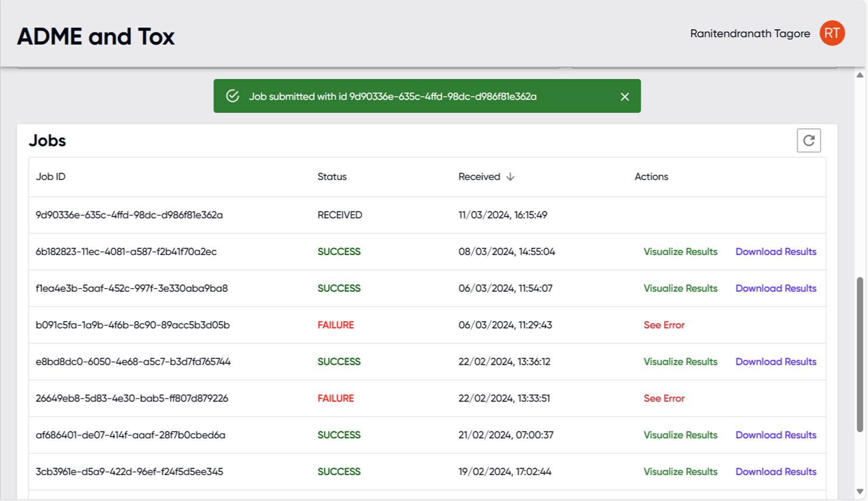Click the success checkmark icon in banner
This screenshot has height=501, width=868.
click(x=233, y=96)
